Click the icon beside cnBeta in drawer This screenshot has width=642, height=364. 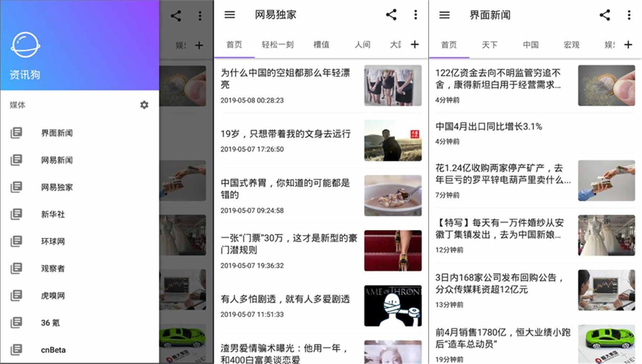coord(16,350)
